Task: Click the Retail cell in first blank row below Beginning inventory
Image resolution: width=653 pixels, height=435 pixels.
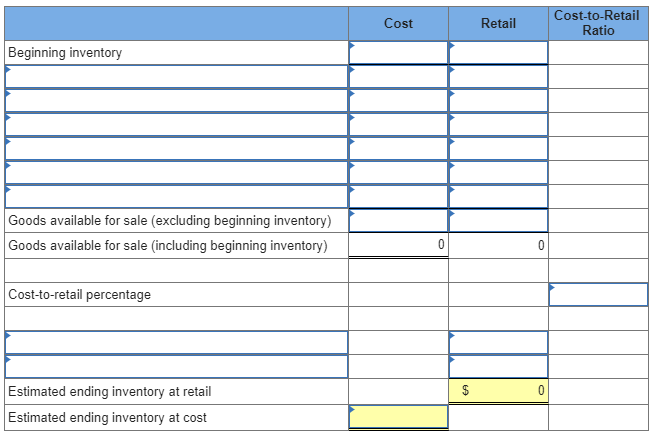Action: (x=498, y=77)
